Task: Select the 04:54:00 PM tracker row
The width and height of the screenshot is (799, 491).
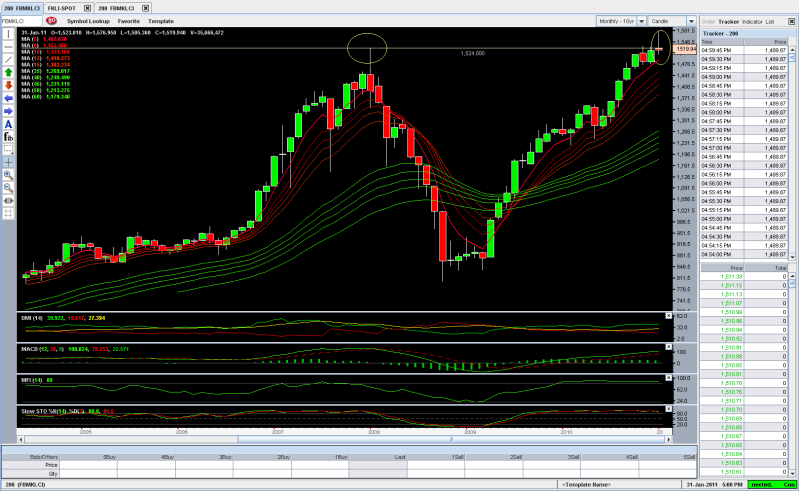Action: click(744, 254)
